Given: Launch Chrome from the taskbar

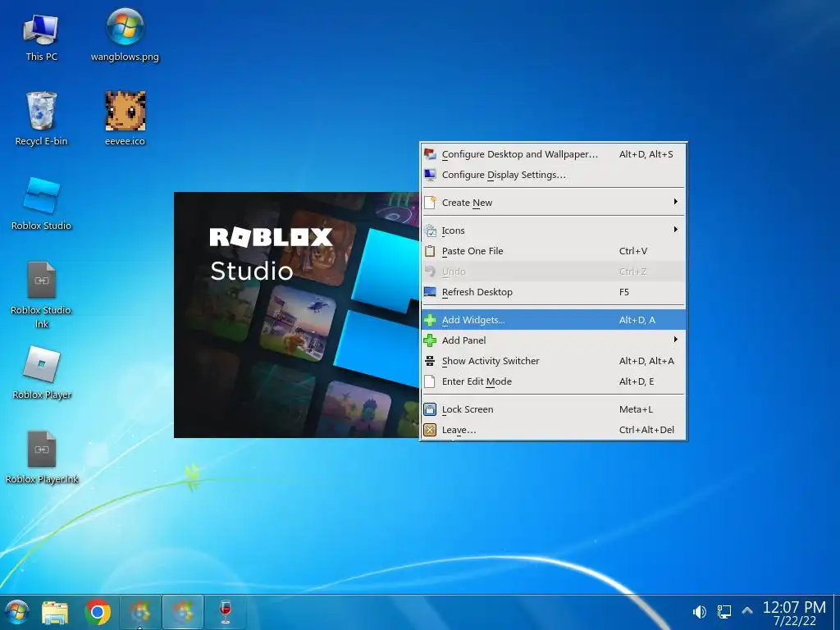Looking at the screenshot, I should tap(98, 612).
